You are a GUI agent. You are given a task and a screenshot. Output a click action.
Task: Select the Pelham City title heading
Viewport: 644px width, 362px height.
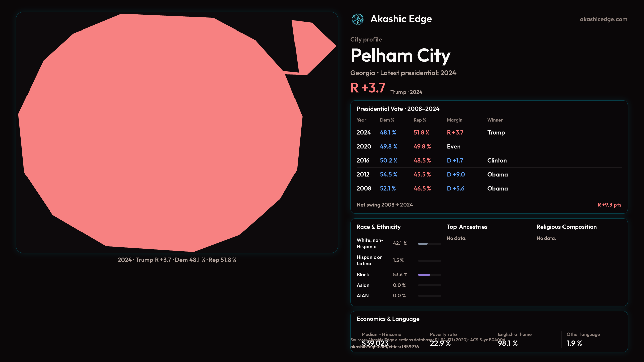[400, 56]
